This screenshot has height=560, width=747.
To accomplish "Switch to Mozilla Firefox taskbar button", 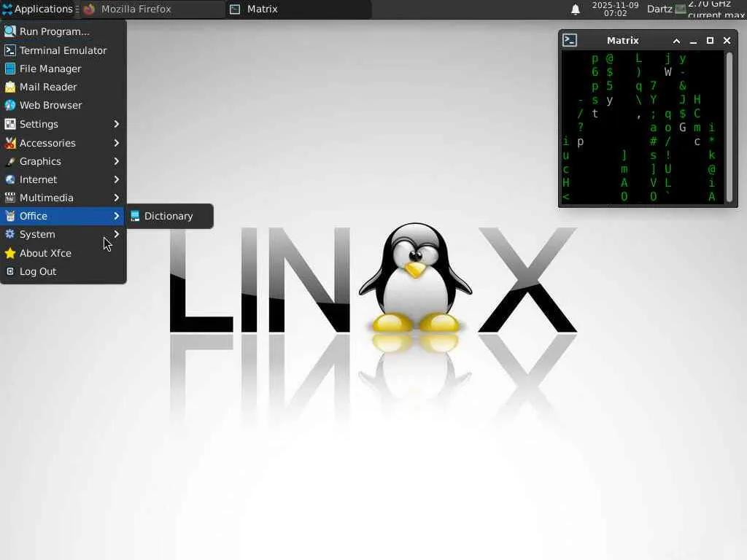I will (152, 9).
